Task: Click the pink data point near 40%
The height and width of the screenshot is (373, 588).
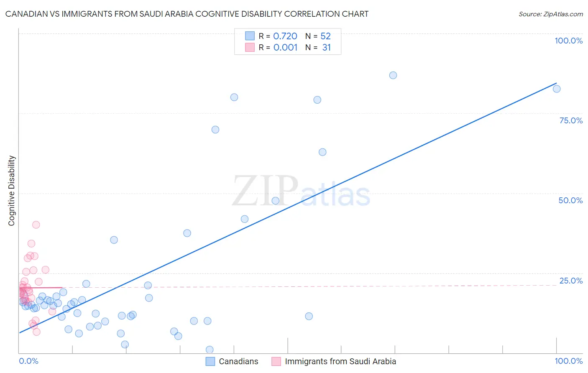Action: 36,225
